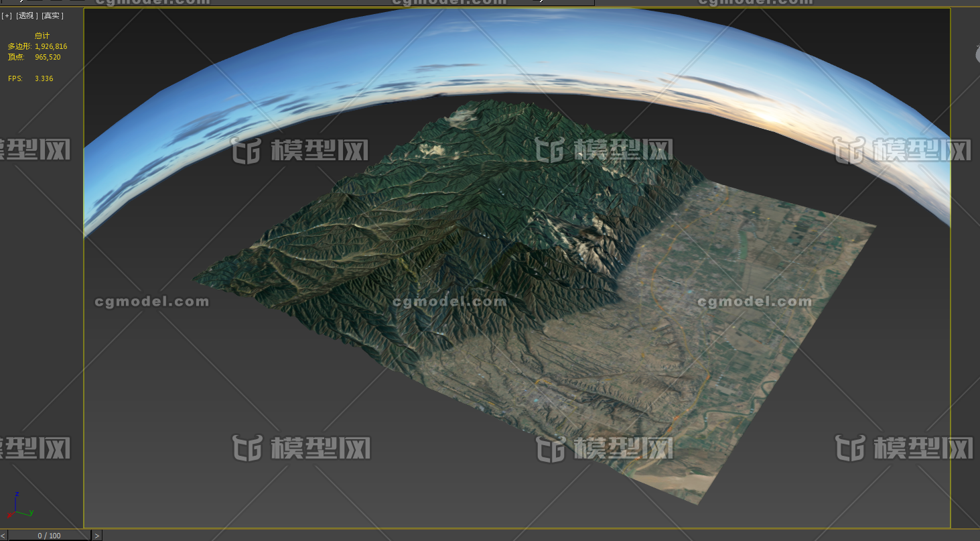This screenshot has height=541, width=980.
Task: Click the sandy river at the terrain's bottom corner
Action: pyautogui.click(x=677, y=481)
